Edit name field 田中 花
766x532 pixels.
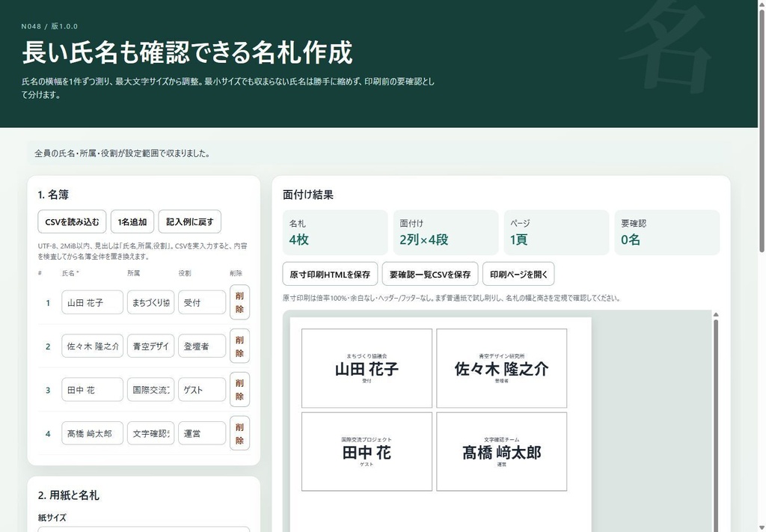(92, 390)
